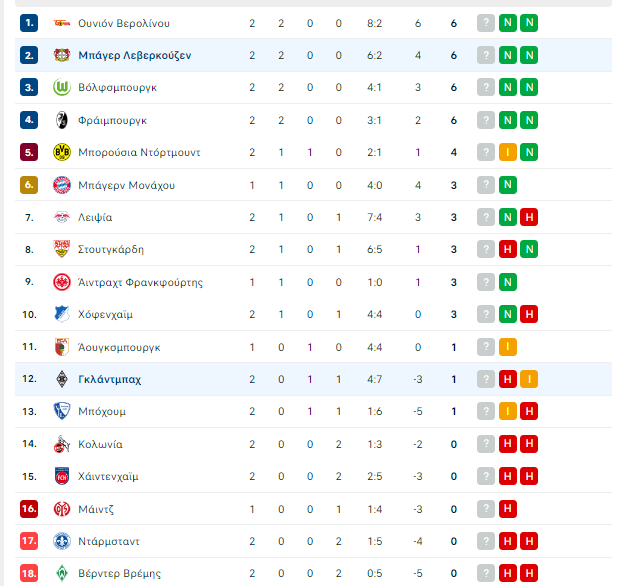Click Augsburg's orange draw form badge
Viewport: 622px width, 586px height.
pos(508,347)
